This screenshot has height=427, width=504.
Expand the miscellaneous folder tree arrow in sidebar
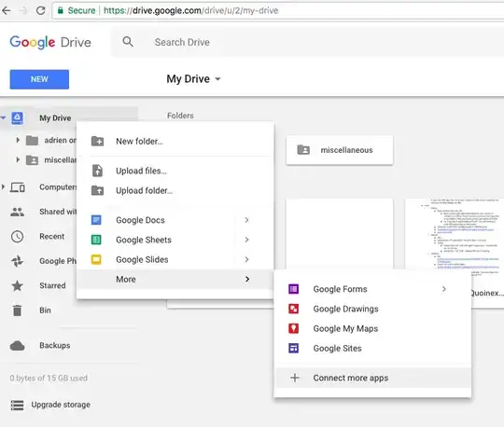[x=18, y=159]
